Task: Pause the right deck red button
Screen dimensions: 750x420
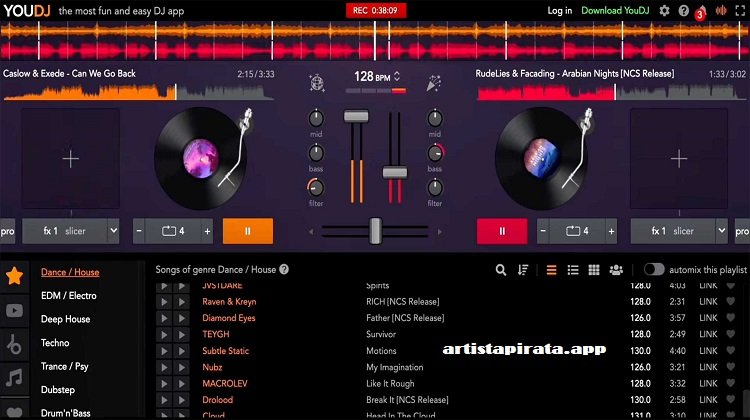Action: [x=502, y=231]
